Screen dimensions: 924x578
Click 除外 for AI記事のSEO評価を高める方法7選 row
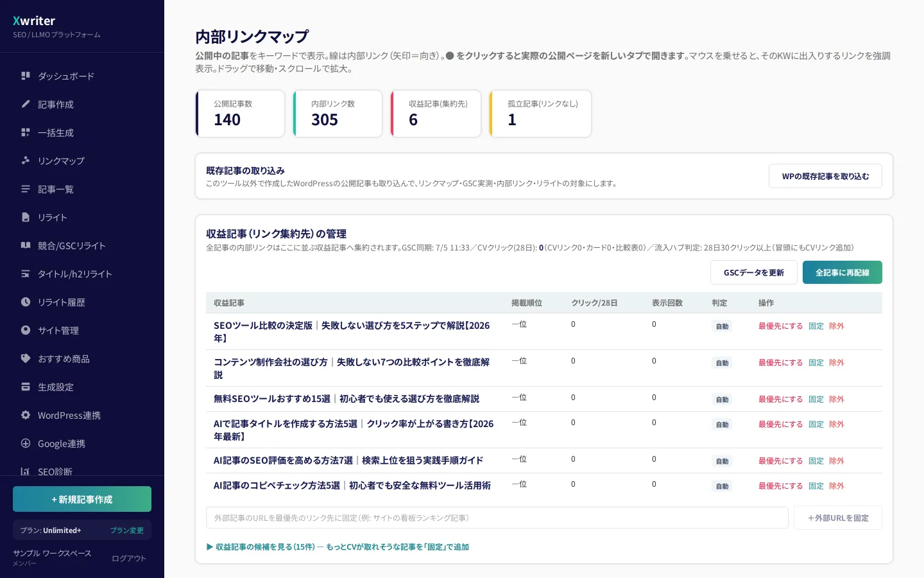point(837,461)
